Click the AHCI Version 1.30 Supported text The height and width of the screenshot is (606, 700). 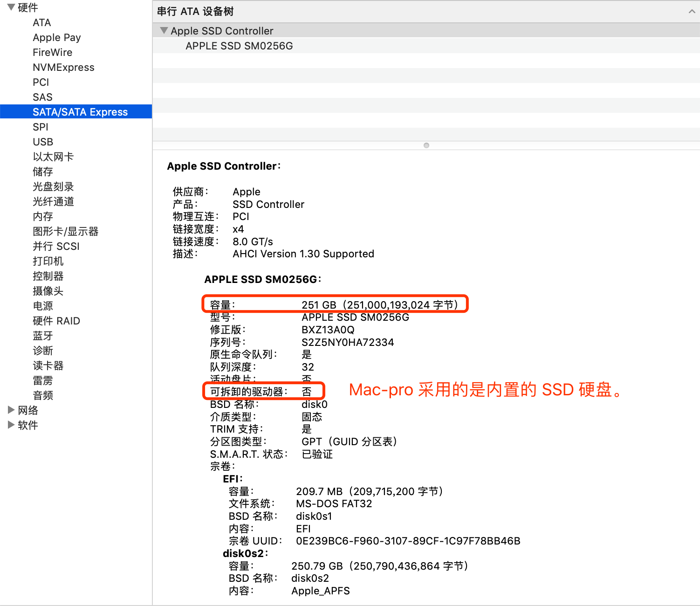pyautogui.click(x=303, y=254)
